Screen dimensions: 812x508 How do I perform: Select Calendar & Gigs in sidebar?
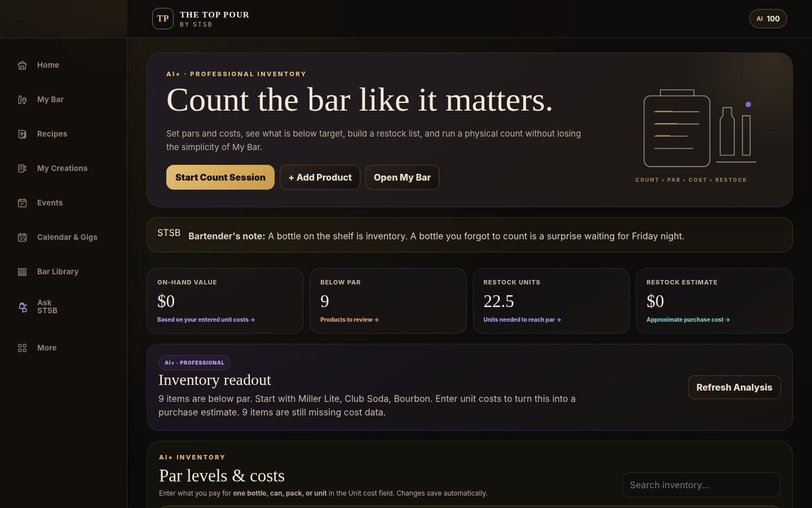[x=67, y=237]
